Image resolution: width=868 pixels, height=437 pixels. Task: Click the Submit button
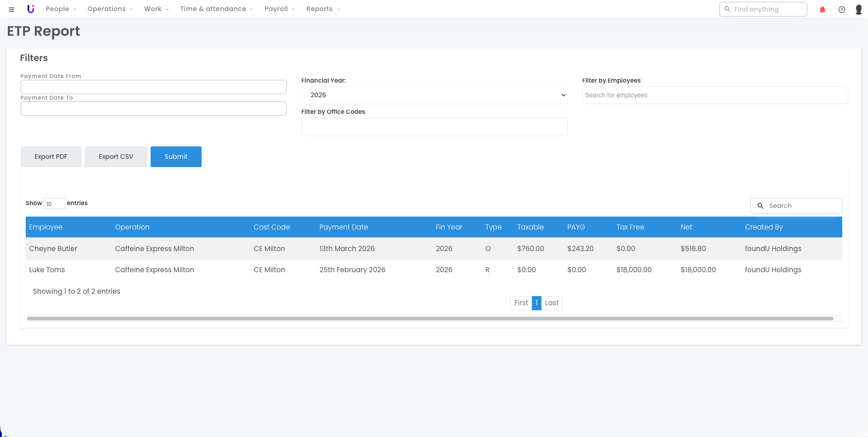pyautogui.click(x=176, y=157)
